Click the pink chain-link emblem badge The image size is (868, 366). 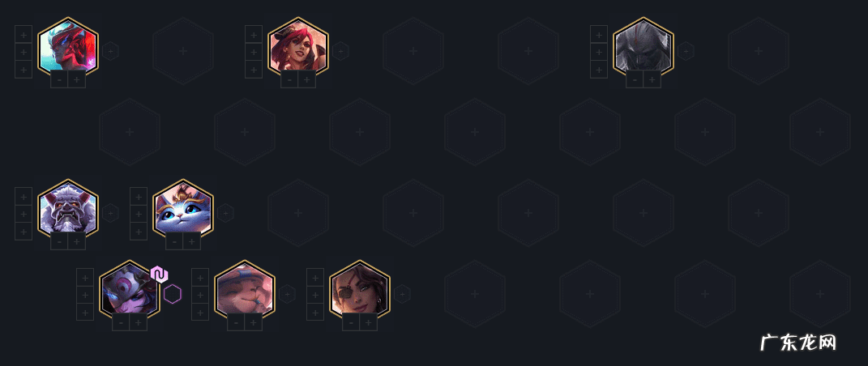coord(160,274)
